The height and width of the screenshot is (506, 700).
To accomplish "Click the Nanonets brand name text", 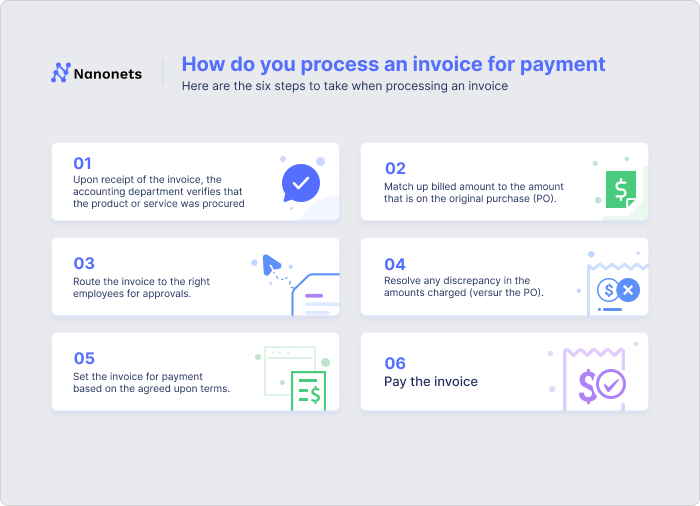I will click(108, 74).
